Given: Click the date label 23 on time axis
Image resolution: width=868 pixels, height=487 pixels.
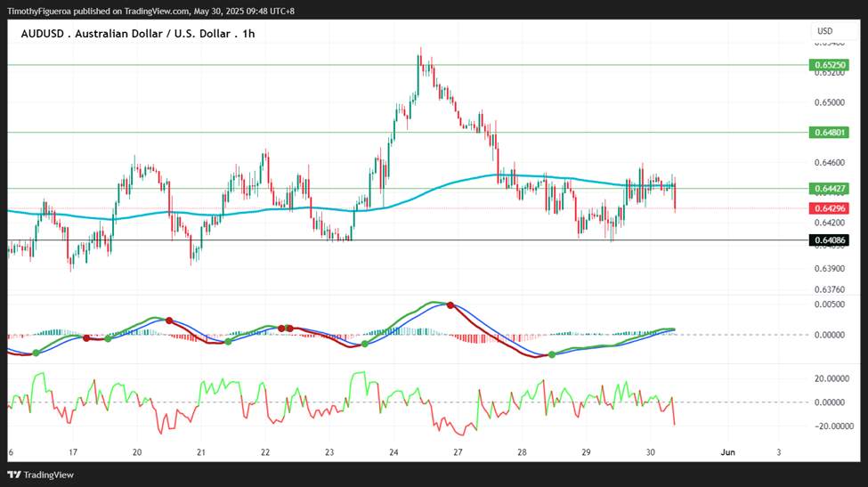Looking at the screenshot, I should [329, 452].
